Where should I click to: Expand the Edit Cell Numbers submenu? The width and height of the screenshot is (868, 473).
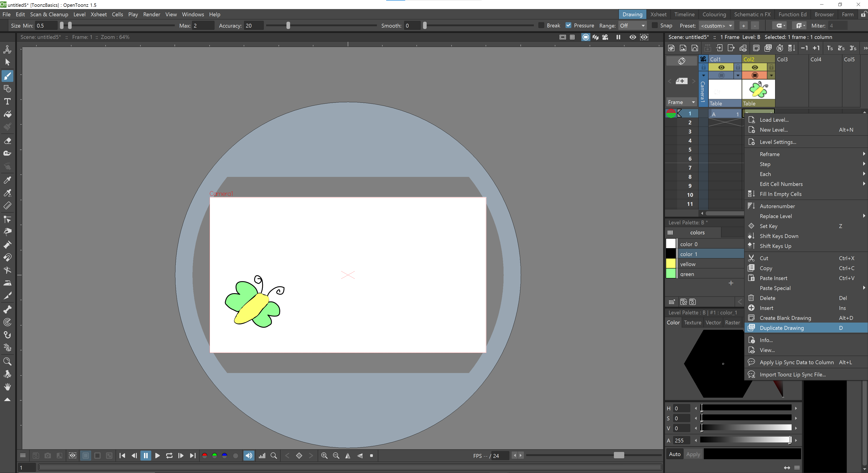806,184
